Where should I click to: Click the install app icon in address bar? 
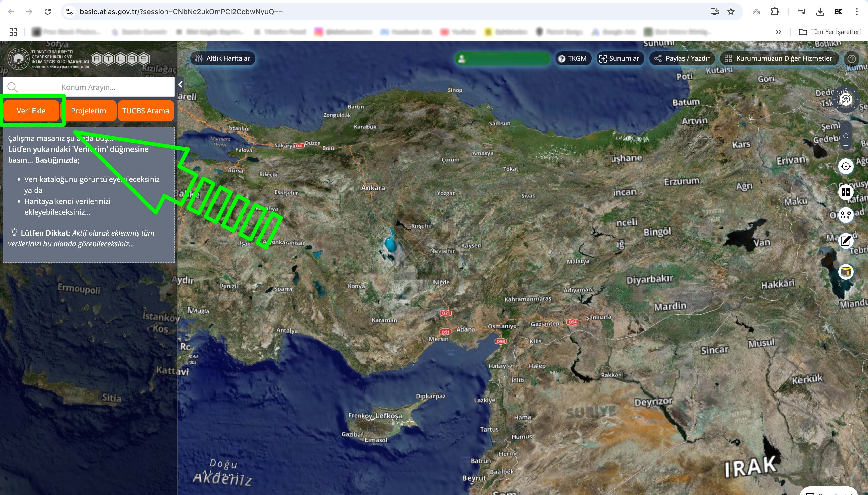(x=715, y=12)
